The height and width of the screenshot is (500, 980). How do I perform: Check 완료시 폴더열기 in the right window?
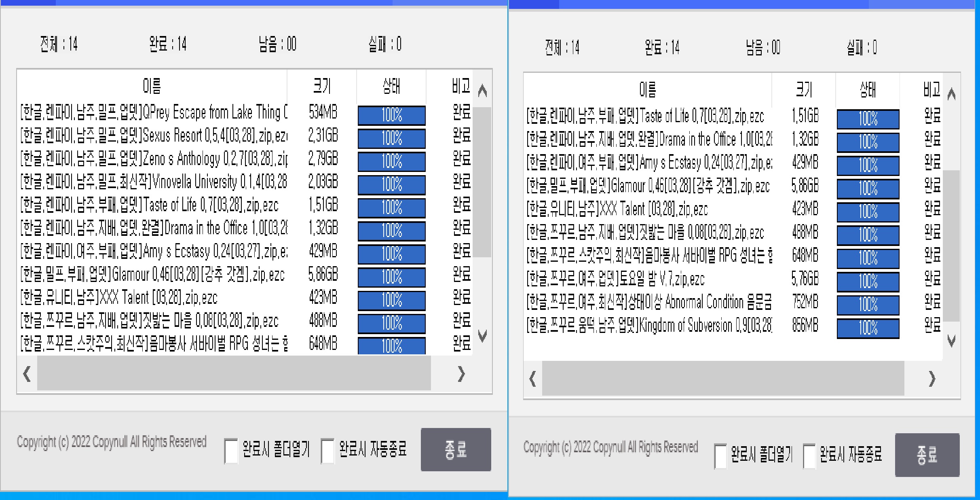coord(720,456)
